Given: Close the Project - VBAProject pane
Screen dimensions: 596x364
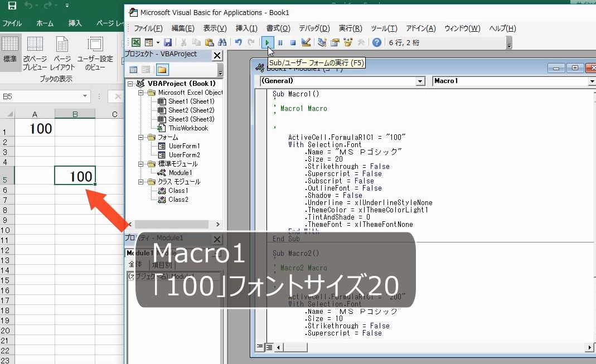Looking at the screenshot, I should (x=217, y=56).
